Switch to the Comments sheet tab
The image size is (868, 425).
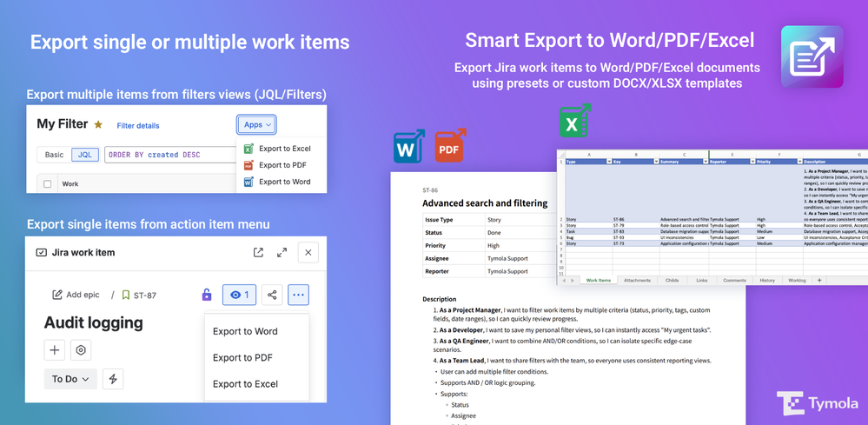(734, 280)
